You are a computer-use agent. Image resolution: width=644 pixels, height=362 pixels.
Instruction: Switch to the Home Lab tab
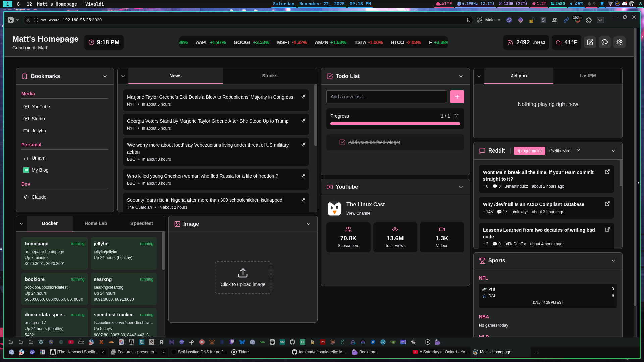(96, 223)
